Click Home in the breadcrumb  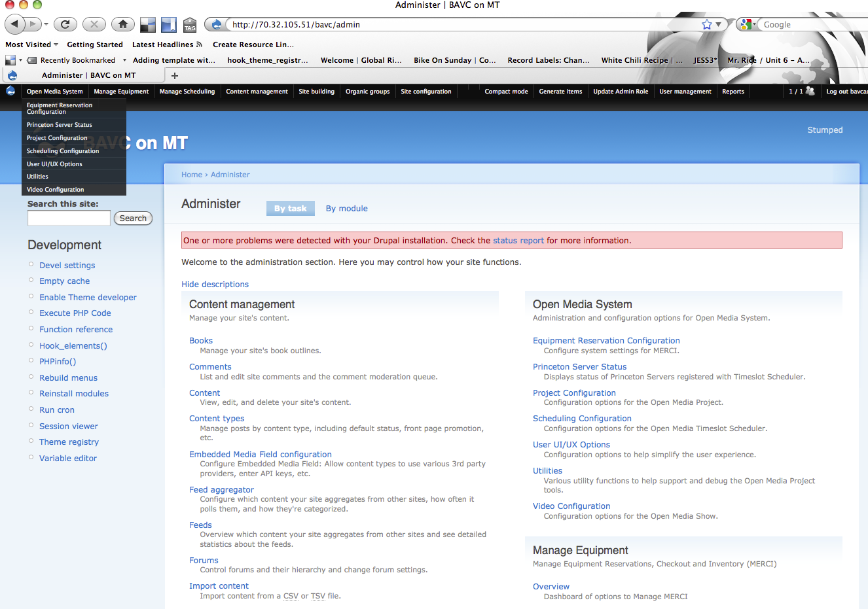click(192, 175)
